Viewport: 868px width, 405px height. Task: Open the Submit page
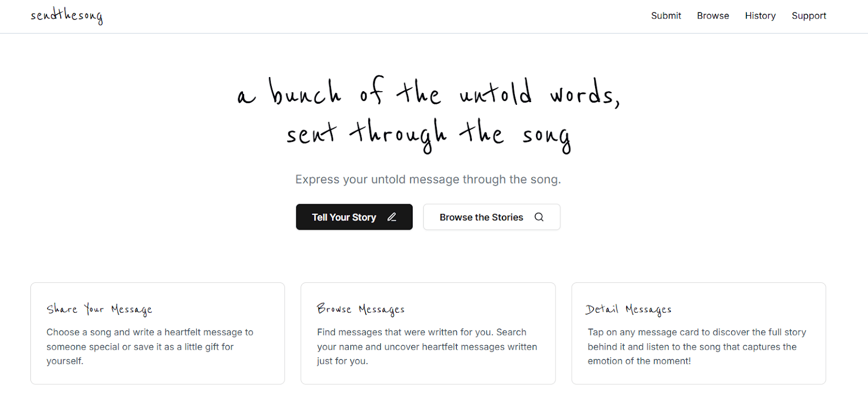point(666,16)
